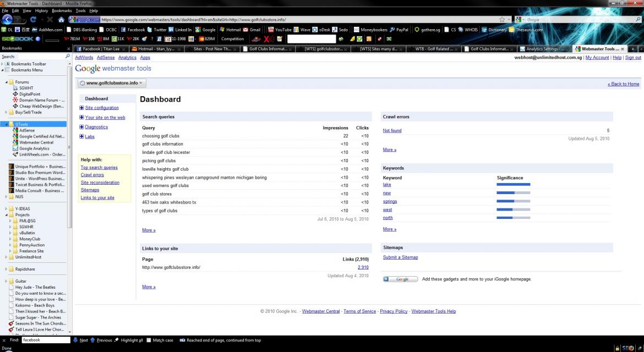Click the Not found crawl errors link

392,131
